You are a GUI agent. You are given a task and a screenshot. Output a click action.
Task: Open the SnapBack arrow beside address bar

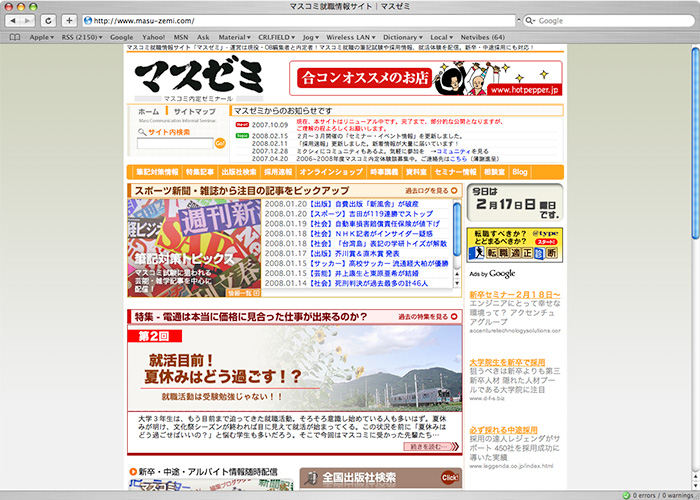click(519, 21)
